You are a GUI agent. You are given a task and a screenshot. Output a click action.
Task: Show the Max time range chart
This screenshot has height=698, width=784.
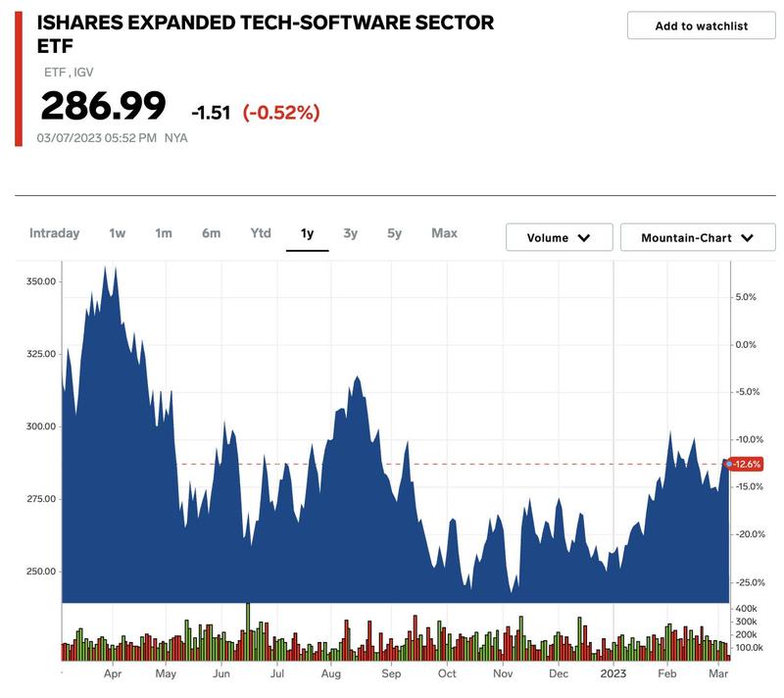pos(445,233)
